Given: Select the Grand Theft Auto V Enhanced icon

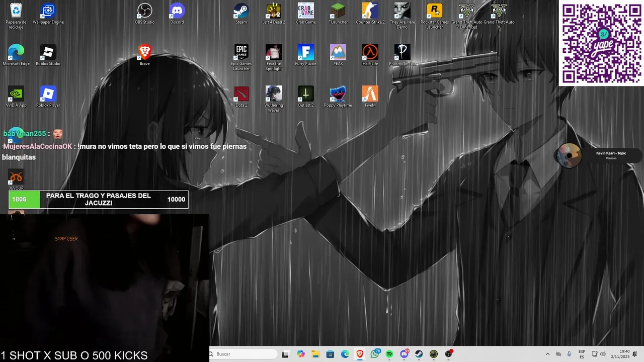Looking at the screenshot, I should (x=467, y=16).
